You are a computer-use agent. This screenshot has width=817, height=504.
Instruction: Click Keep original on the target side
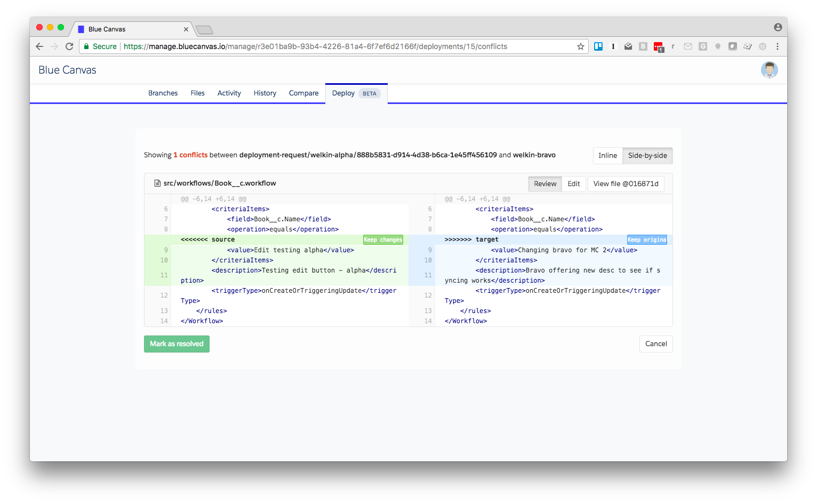(647, 239)
